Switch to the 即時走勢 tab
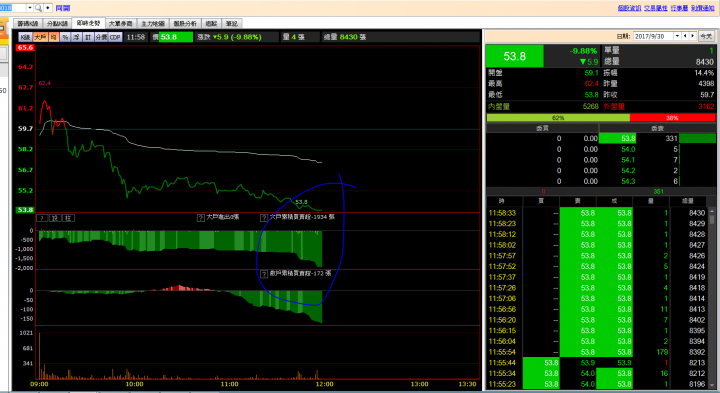 coord(88,23)
